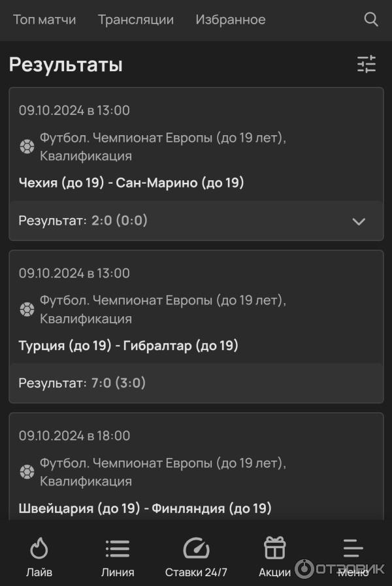Open the Швейцария - Финляндия match card

(144, 508)
